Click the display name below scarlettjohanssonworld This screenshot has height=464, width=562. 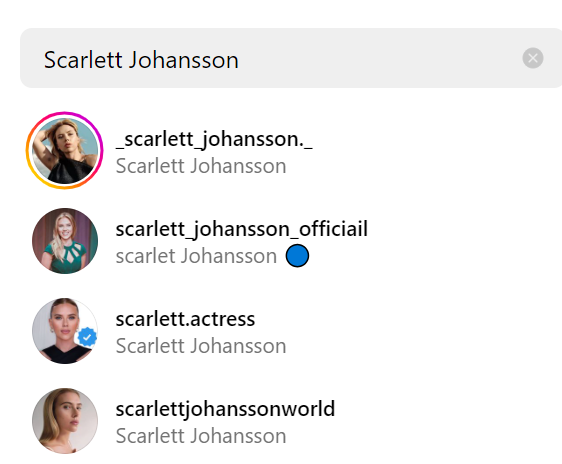coord(201,436)
